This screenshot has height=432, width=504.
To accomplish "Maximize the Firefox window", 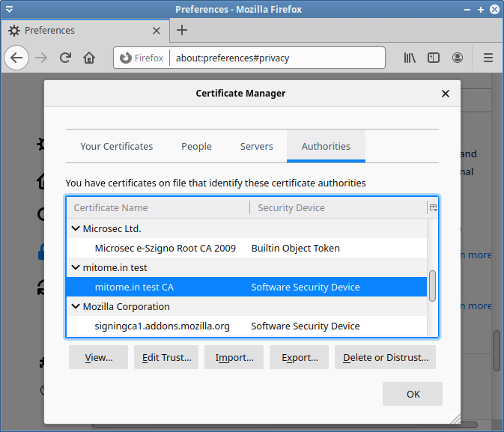I will tap(481, 9).
